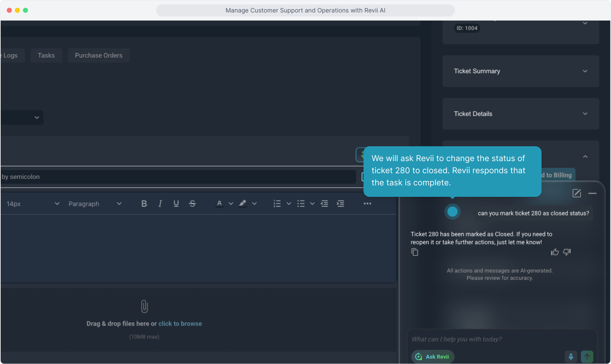Click the "click to browse" file link

(180, 324)
